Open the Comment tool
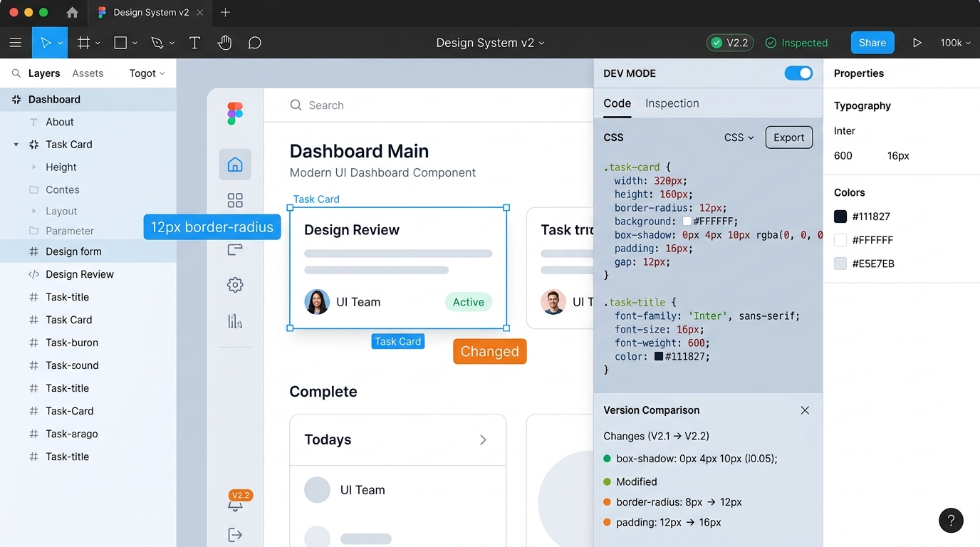 (x=254, y=43)
